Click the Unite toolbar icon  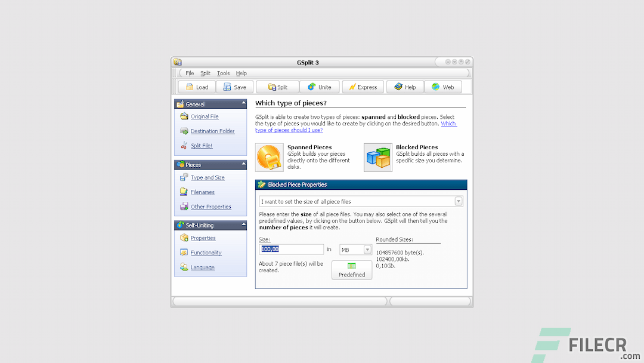[x=320, y=87]
